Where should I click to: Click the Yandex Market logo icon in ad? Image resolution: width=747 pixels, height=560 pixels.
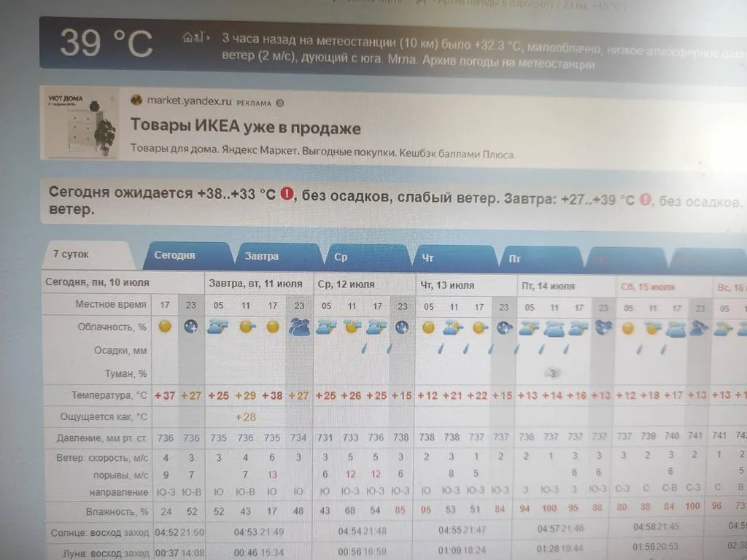(x=136, y=101)
